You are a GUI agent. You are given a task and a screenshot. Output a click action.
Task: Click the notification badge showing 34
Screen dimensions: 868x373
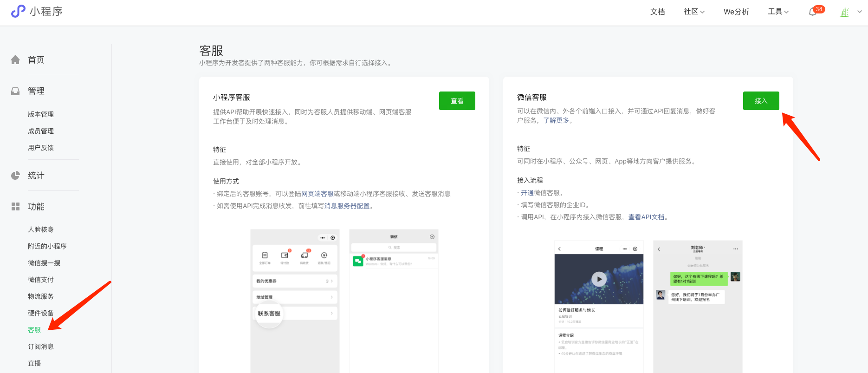coord(819,9)
